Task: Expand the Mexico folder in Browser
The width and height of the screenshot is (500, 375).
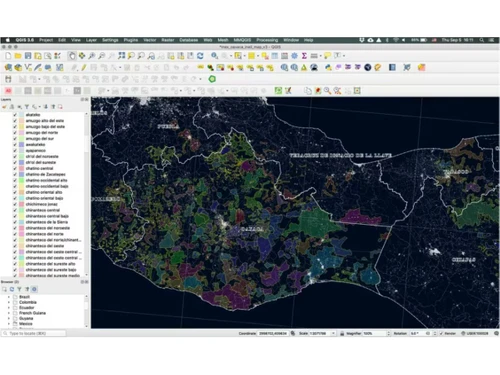Action: click(x=9, y=324)
